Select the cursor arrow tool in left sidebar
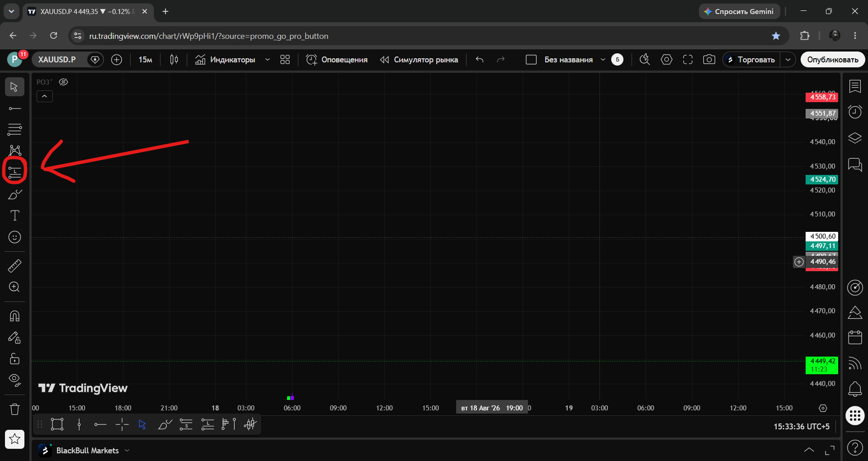The height and width of the screenshot is (461, 868). [x=14, y=86]
